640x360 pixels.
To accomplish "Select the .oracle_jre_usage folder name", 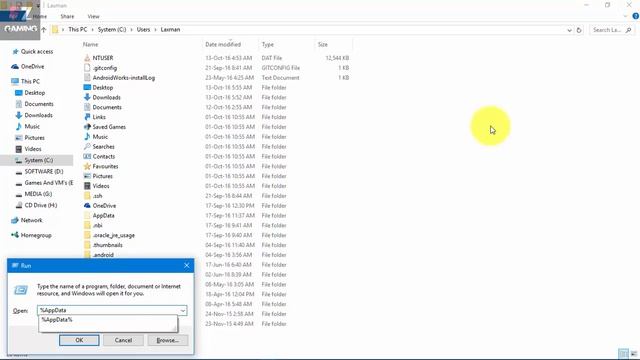I will coord(113,235).
